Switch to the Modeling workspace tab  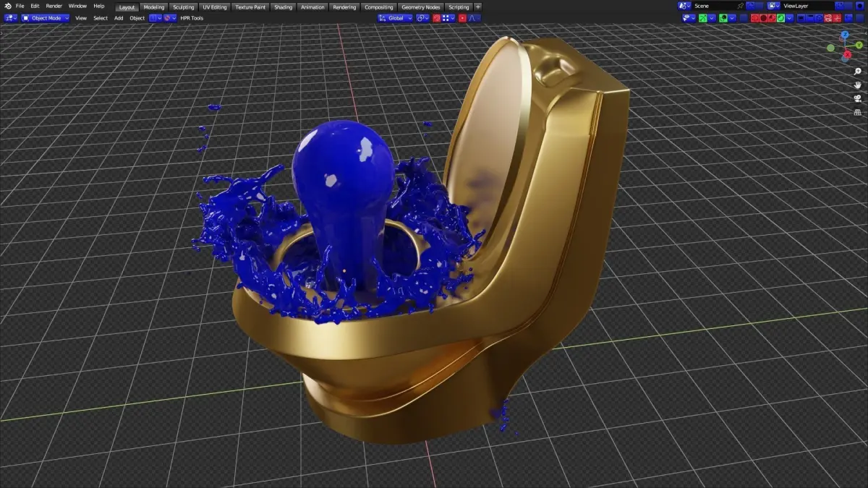154,7
